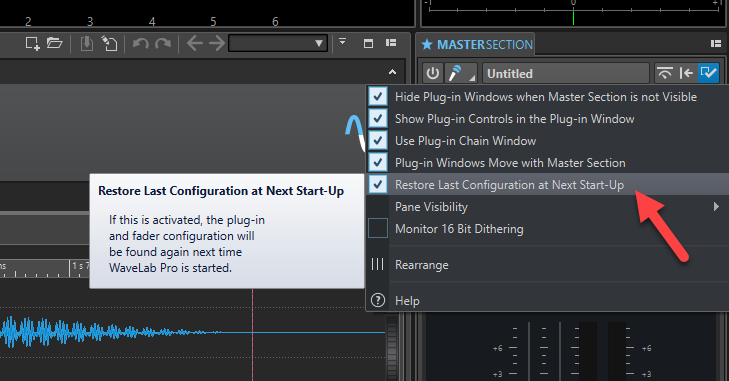
Task: Click ruler position 3 at top
Action: [90, 21]
